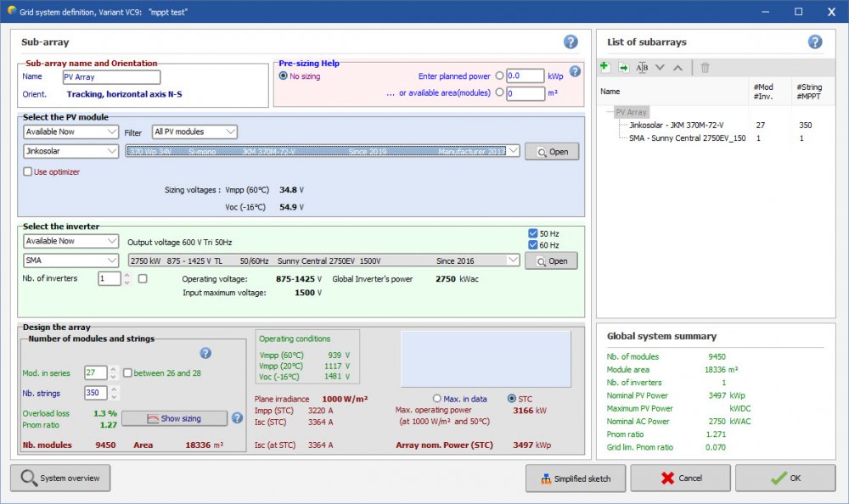Click the add new subarray icon

coord(604,67)
